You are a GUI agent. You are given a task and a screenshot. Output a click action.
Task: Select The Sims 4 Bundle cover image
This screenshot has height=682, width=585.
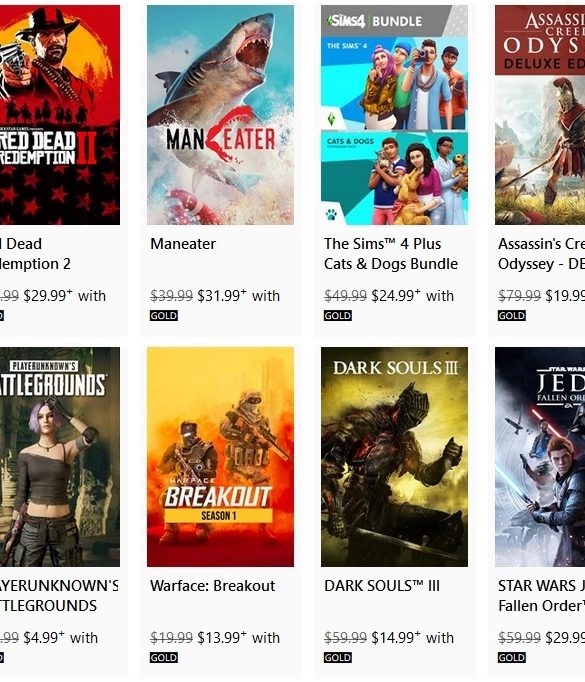click(x=394, y=115)
